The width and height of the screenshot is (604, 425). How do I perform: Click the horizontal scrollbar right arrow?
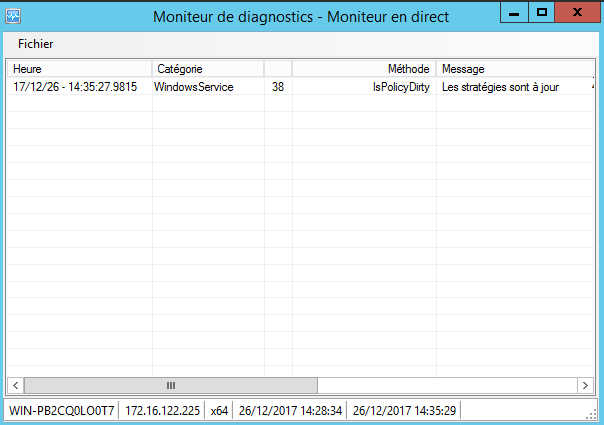tap(585, 385)
